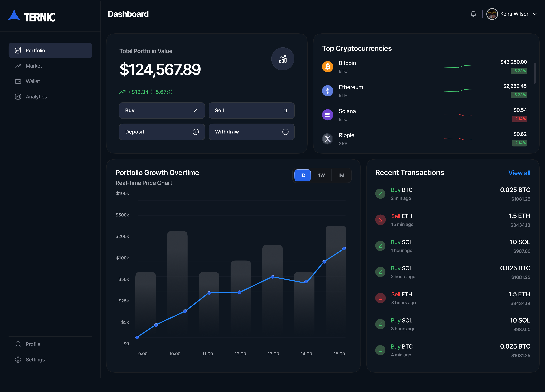The image size is (545, 392).
Task: Click the chart icon in the portfolio card
Action: pyautogui.click(x=283, y=59)
